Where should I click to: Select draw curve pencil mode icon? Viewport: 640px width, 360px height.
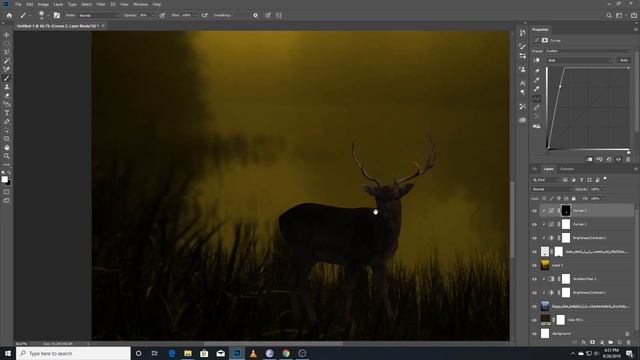point(537,107)
